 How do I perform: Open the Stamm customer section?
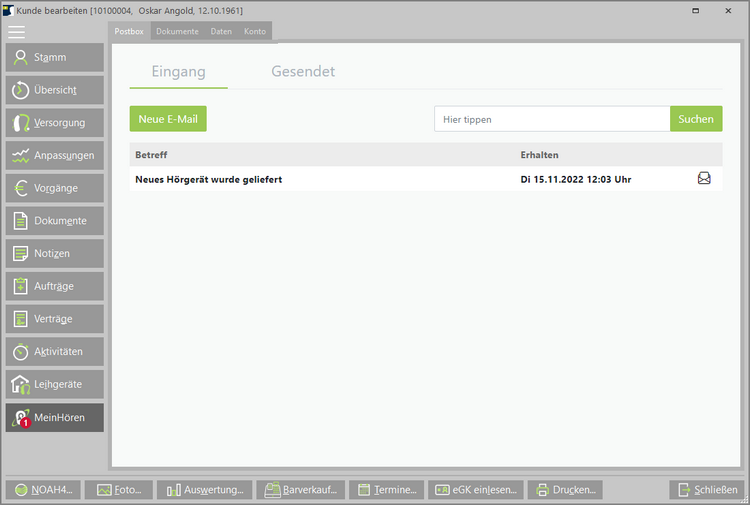[54, 57]
